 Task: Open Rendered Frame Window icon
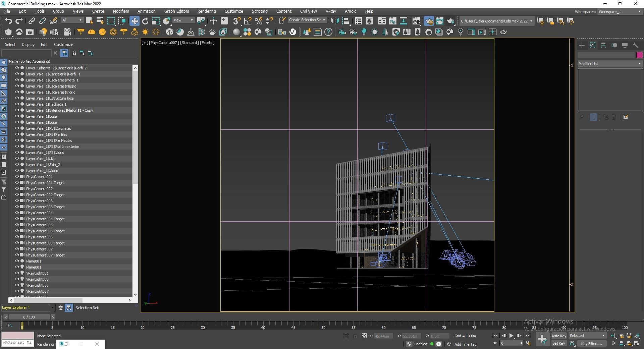439,21
